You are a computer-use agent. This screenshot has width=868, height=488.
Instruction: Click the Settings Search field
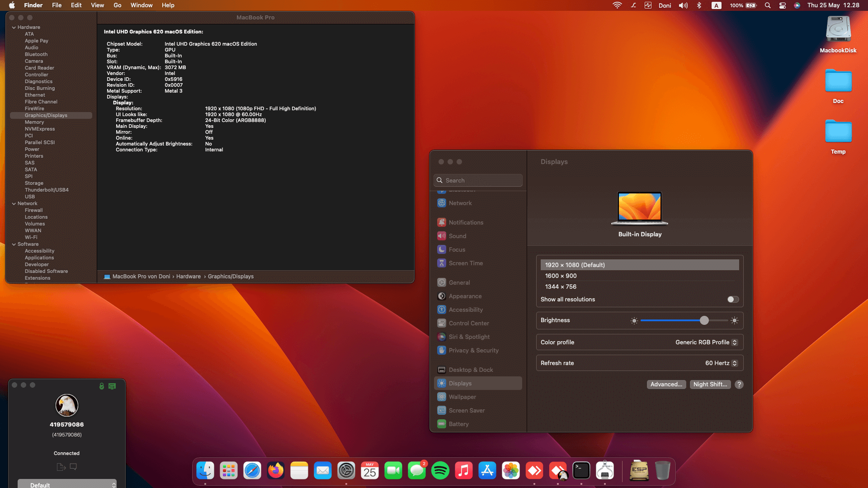pyautogui.click(x=478, y=180)
